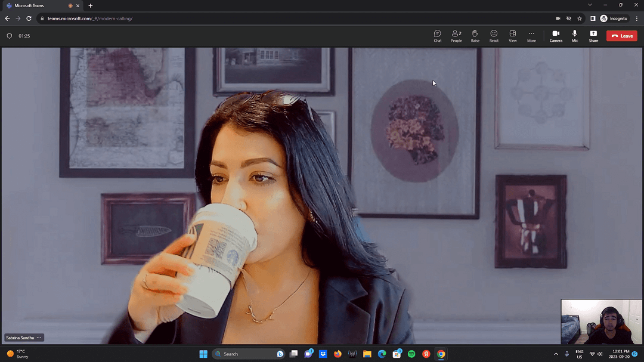Open Spotify from the taskbar
644x362 pixels.
pos(411,354)
